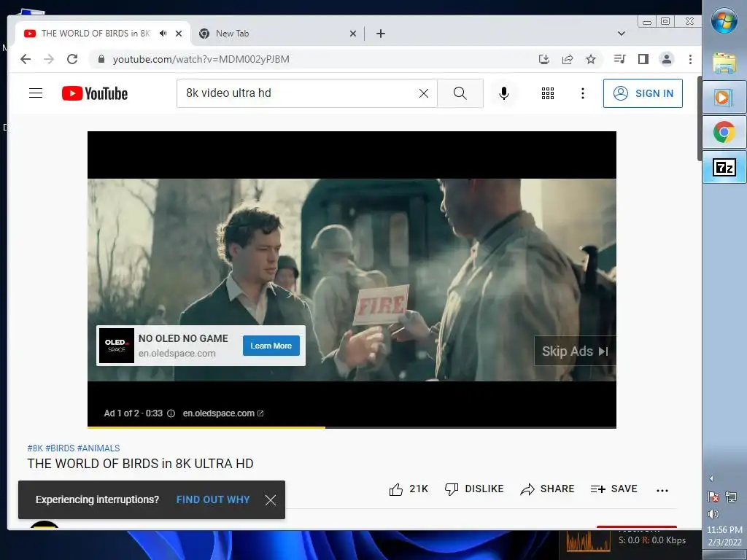
Task: Open the system tray volume icon
Action: (713, 514)
